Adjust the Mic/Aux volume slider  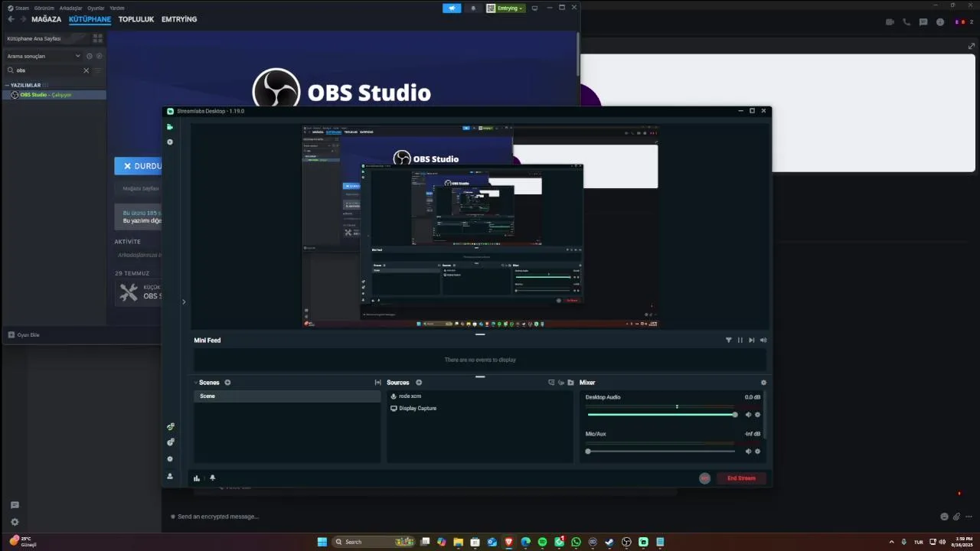click(661, 452)
